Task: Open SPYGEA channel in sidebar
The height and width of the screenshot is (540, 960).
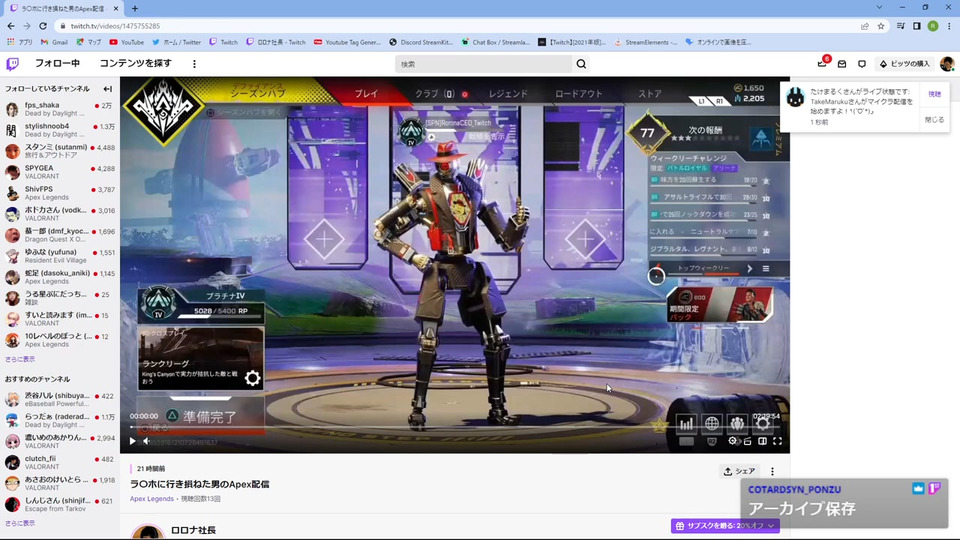Action: 59,172
